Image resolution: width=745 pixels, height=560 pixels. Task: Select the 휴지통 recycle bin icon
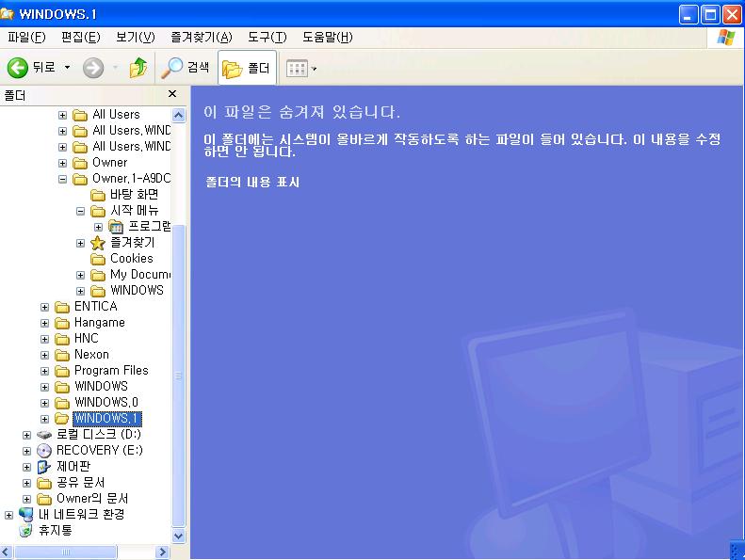pyautogui.click(x=26, y=531)
